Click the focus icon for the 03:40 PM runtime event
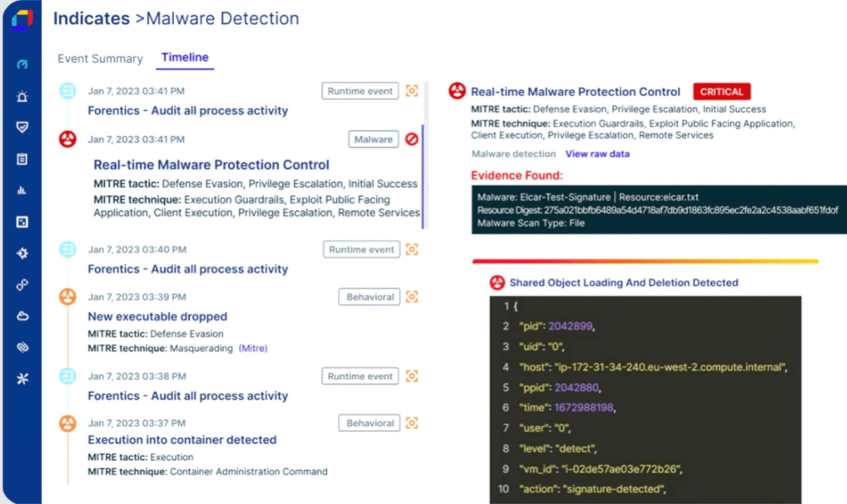The width and height of the screenshot is (847, 504). point(412,249)
